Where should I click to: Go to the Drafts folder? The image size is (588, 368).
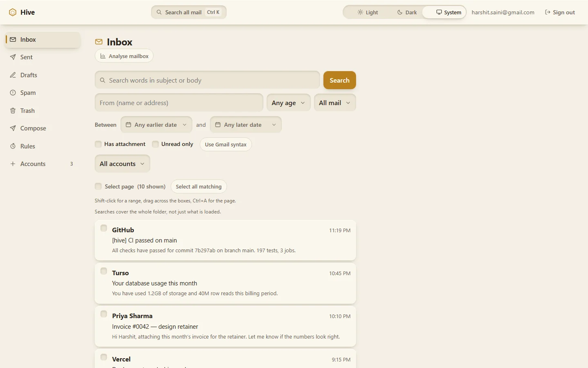[x=42, y=75]
